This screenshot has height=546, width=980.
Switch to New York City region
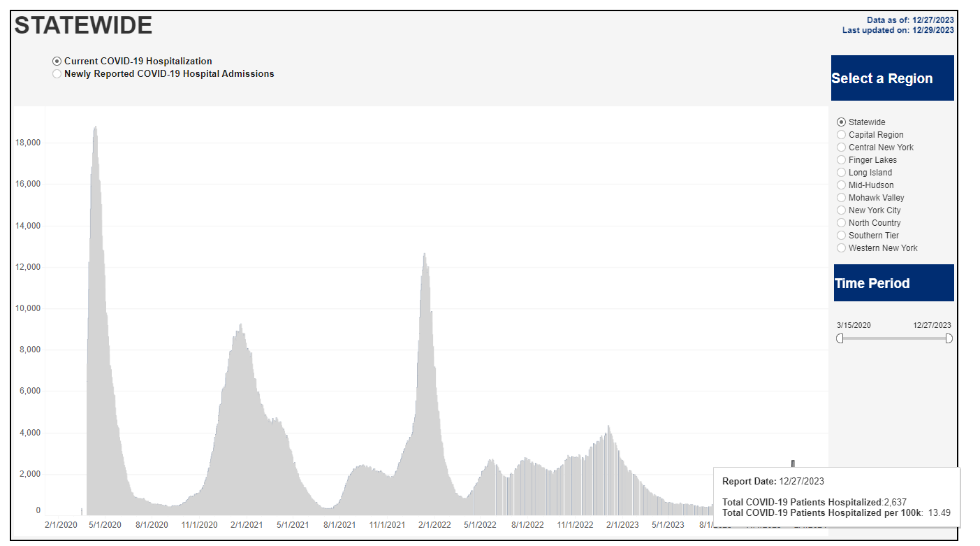(x=841, y=210)
